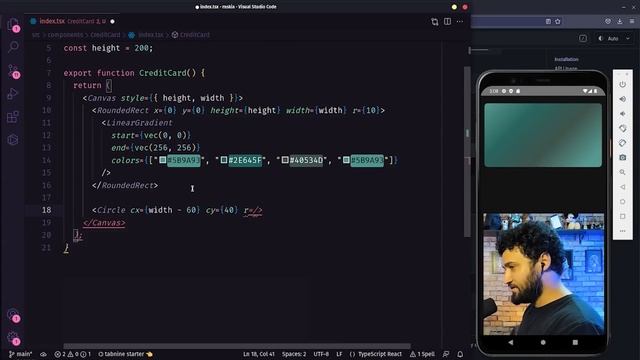
Task: Click the #40534D color swatch
Action: click(x=285, y=160)
